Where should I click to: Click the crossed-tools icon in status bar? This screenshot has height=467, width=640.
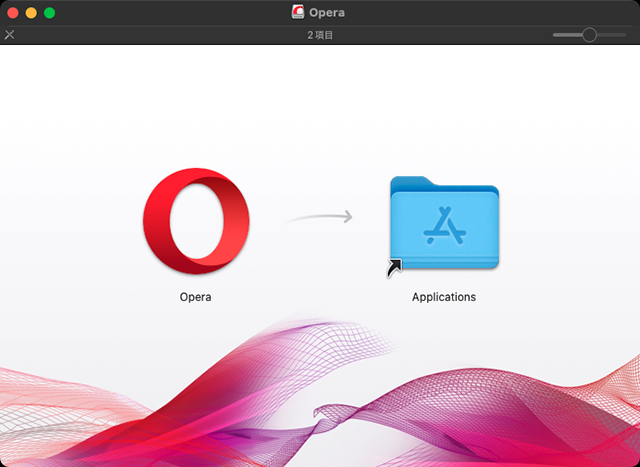(9, 35)
